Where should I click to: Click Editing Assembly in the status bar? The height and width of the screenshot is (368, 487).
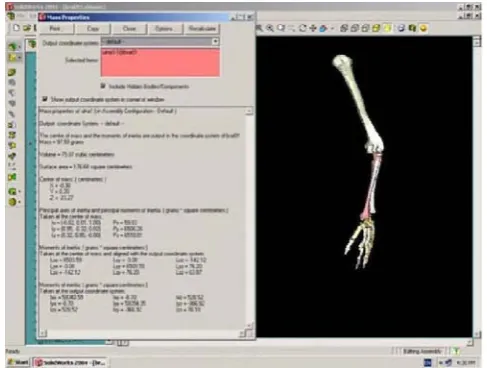pos(423,351)
